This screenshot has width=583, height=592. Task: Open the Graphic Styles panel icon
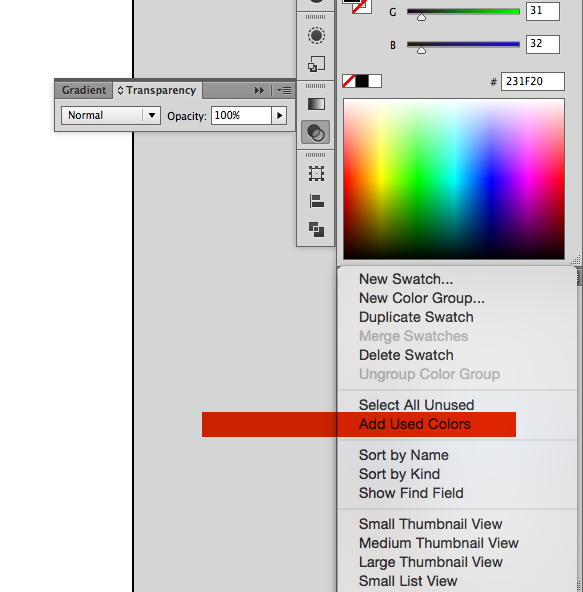(316, 63)
